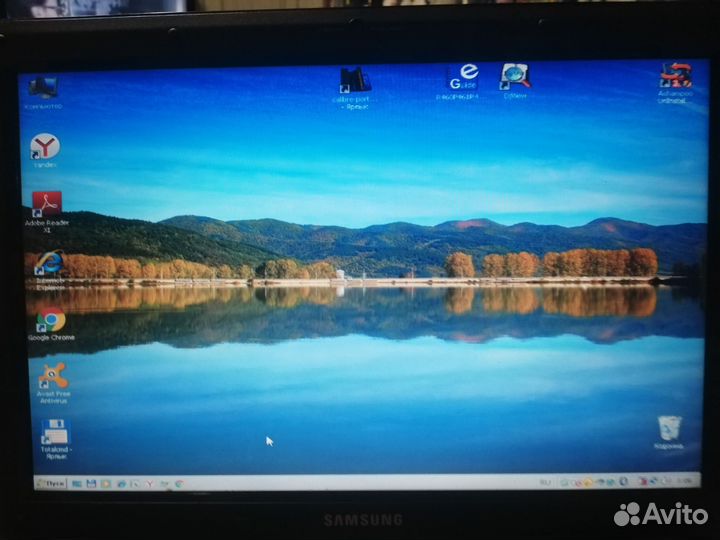Open the Recycle Bin icon
Screen dimensions: 720x540
(669, 432)
